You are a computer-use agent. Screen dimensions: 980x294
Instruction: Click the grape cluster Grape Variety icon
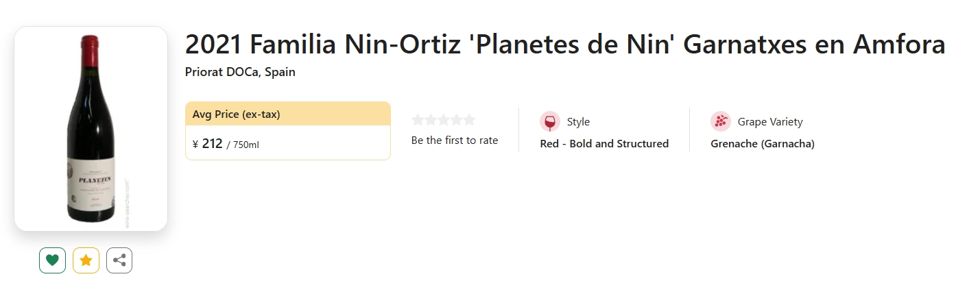pyautogui.click(x=721, y=121)
